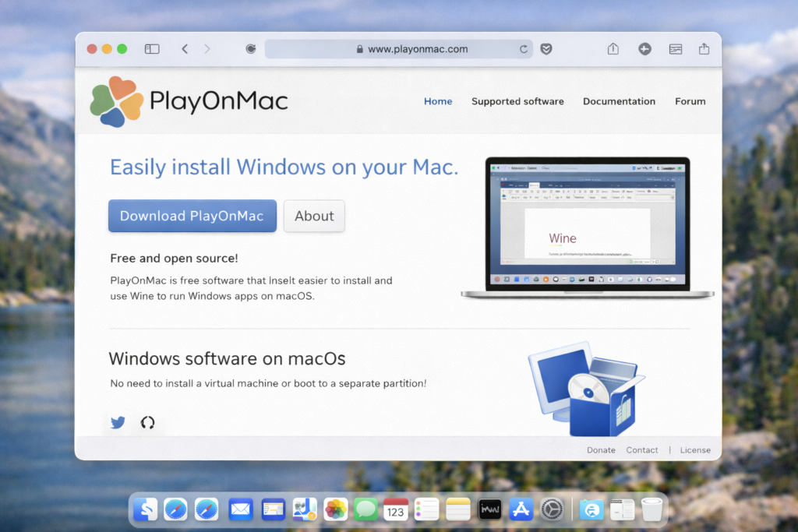798x532 pixels.
Task: Open the Twitter link icon
Action: point(117,422)
